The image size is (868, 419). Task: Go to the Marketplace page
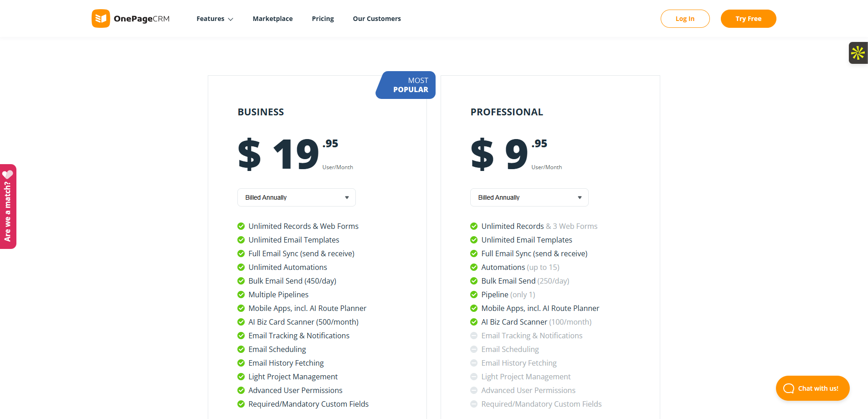[x=272, y=19]
